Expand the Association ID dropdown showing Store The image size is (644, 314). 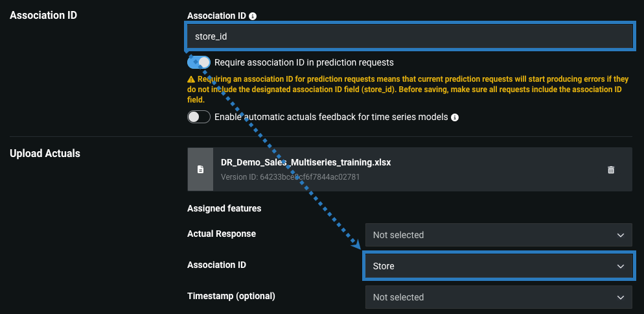tap(498, 266)
